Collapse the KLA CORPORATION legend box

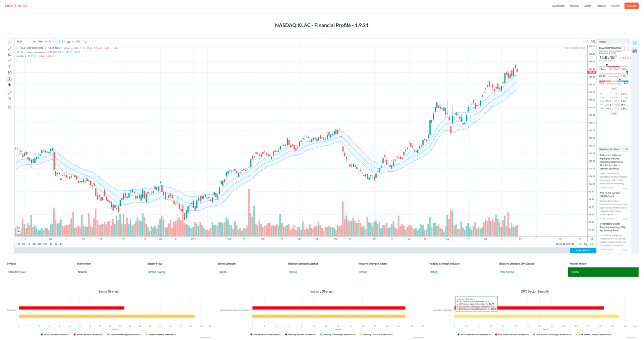click(18, 48)
